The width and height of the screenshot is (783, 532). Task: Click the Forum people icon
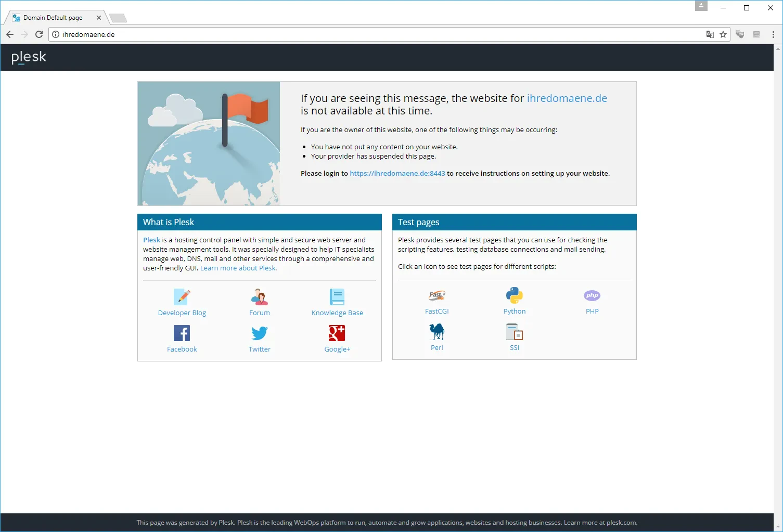260,296
